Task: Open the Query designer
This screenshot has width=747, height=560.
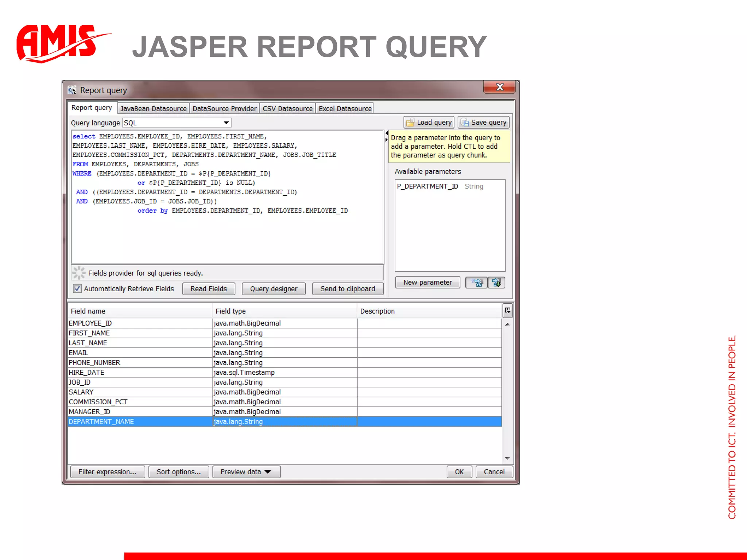Action: point(274,289)
